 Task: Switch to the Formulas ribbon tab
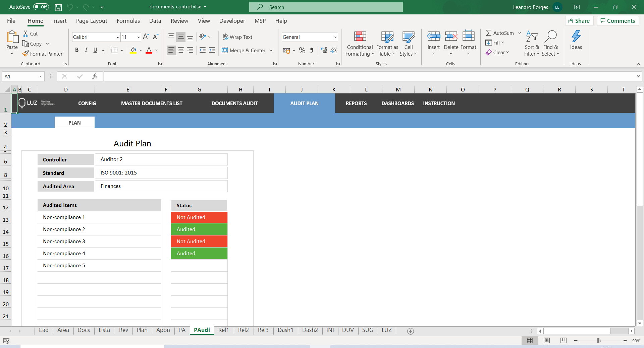tap(128, 21)
